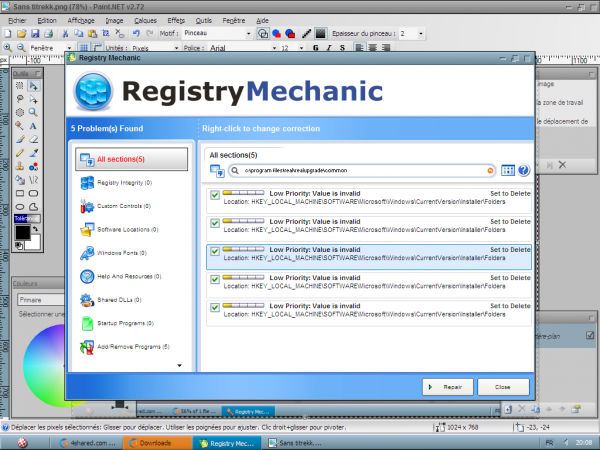Select Registry Integrity section icon
The height and width of the screenshot is (450, 600).
84,183
